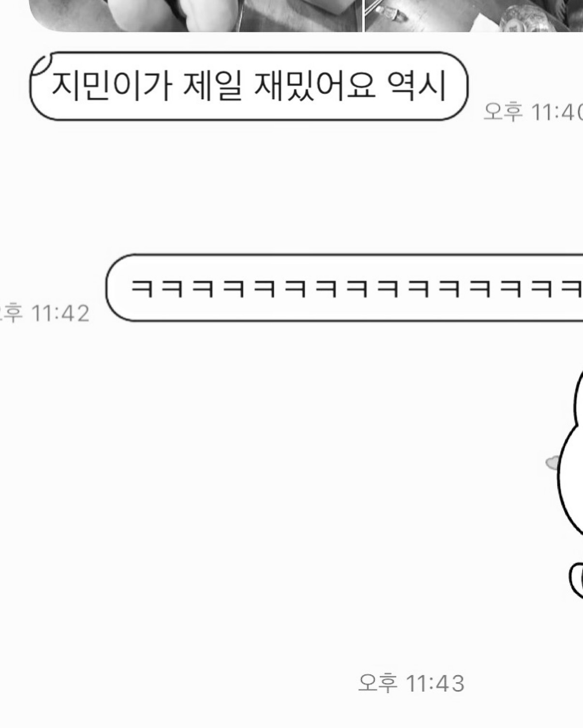Open the left photo thumbnail at the top
Screen dimensions: 583x728
click(196, 15)
